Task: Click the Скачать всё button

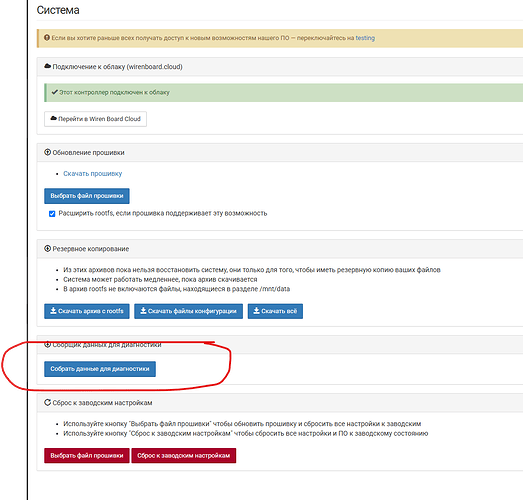Action: pos(275,311)
